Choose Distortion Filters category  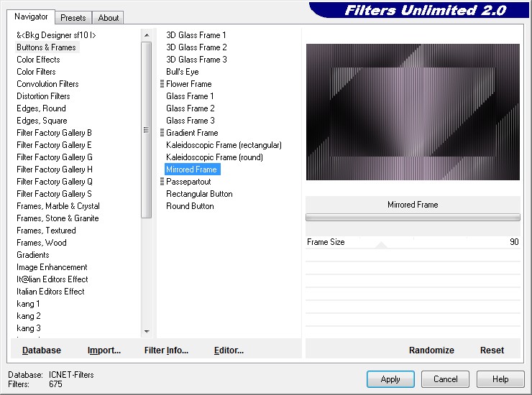click(43, 96)
